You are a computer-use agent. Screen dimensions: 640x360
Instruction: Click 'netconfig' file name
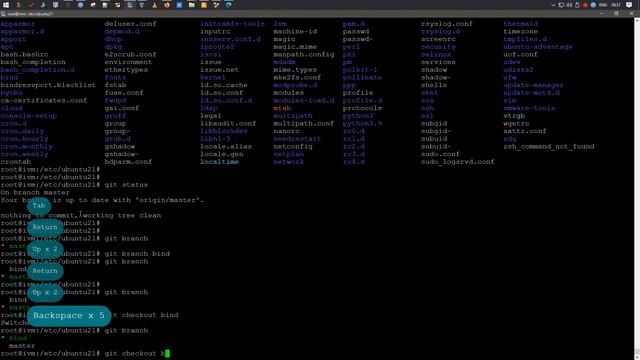pyautogui.click(x=293, y=147)
